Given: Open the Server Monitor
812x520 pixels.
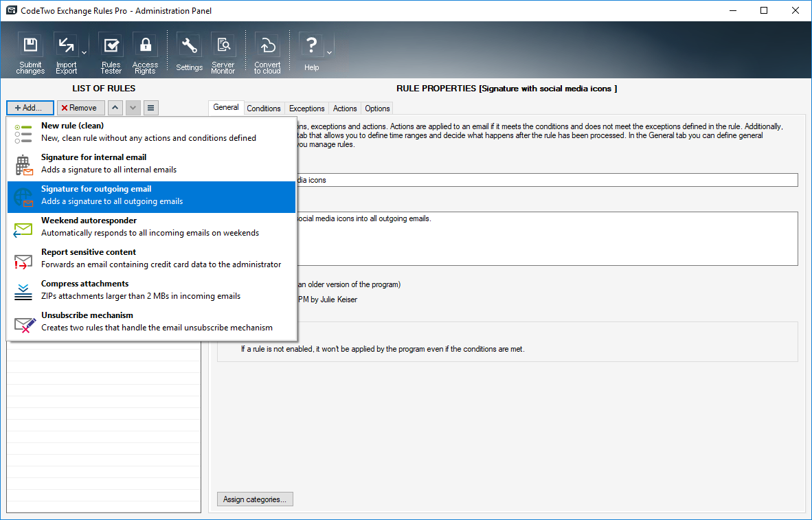Looking at the screenshot, I should pos(223,54).
